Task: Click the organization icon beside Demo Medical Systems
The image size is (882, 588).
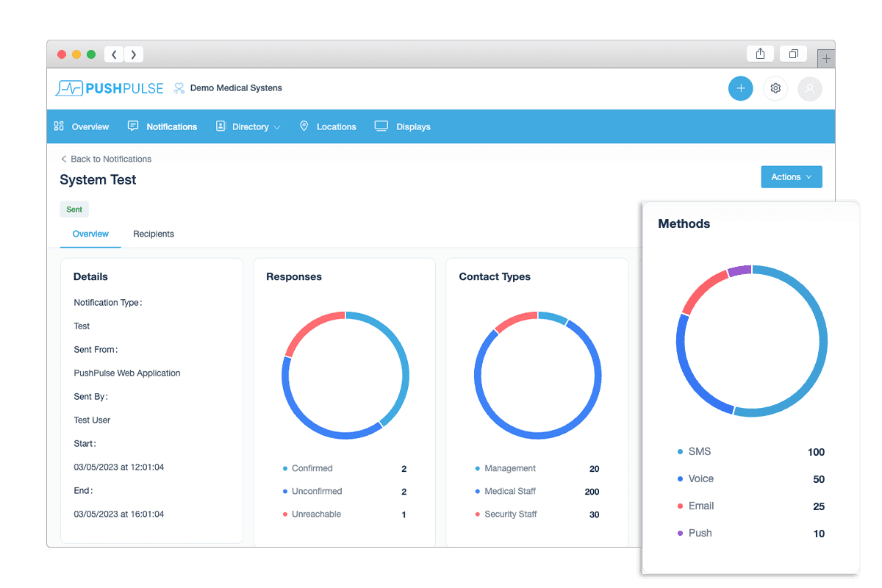Action: pos(179,88)
